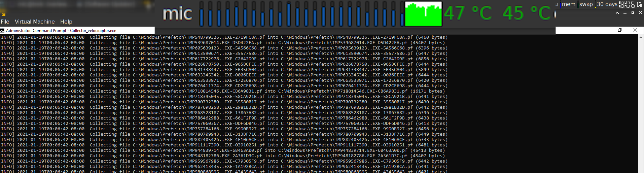
Task: Roll up the VM window with caret button
Action: pos(617,13)
